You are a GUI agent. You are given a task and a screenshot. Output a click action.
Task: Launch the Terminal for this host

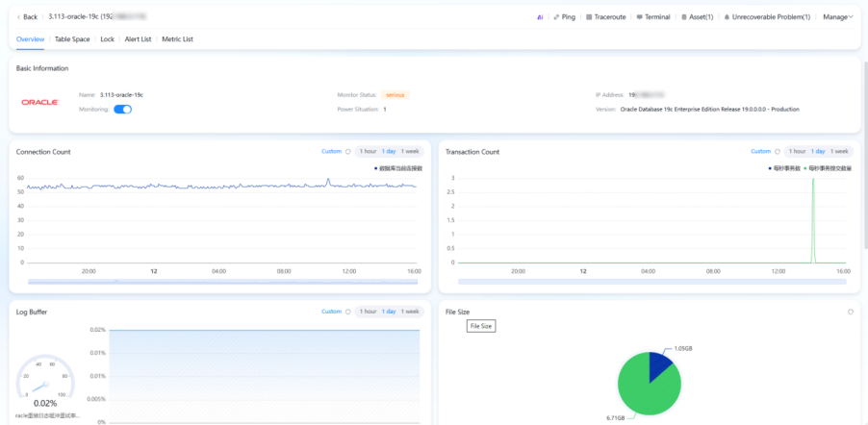point(652,16)
